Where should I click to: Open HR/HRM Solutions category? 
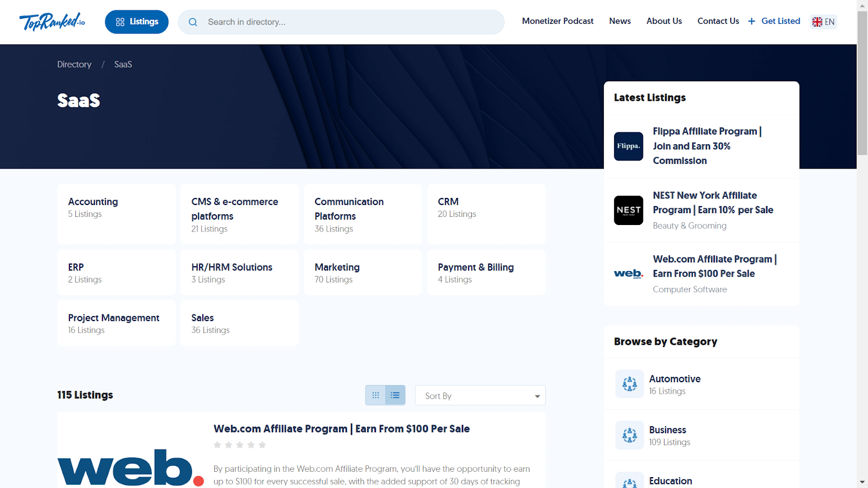(x=240, y=272)
